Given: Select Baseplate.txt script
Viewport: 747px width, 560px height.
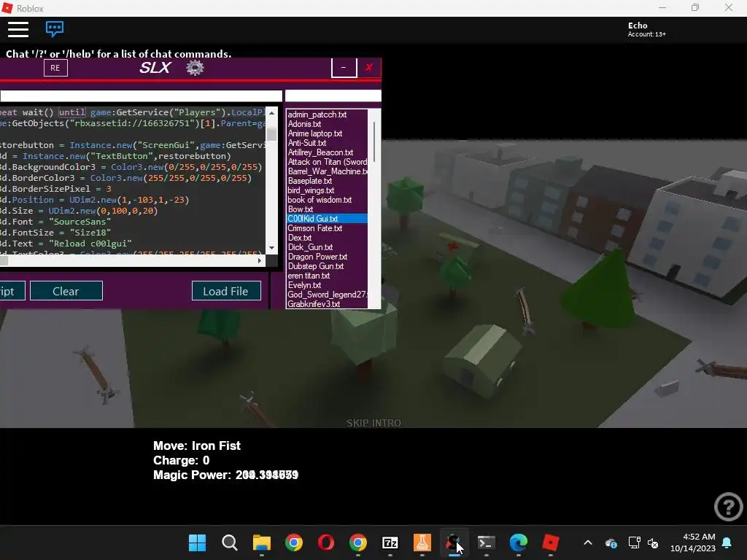Looking at the screenshot, I should coord(327,181).
